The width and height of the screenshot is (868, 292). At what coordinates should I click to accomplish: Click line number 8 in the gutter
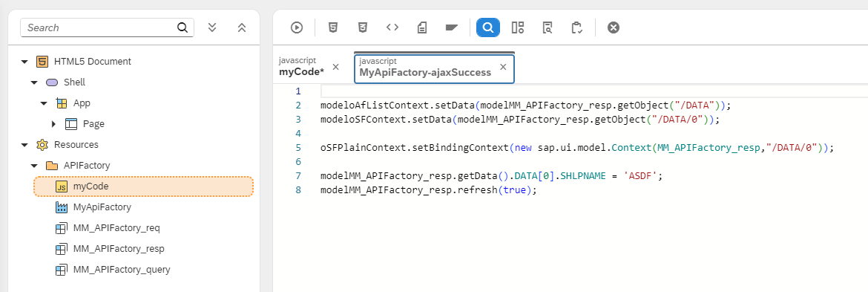pos(298,190)
